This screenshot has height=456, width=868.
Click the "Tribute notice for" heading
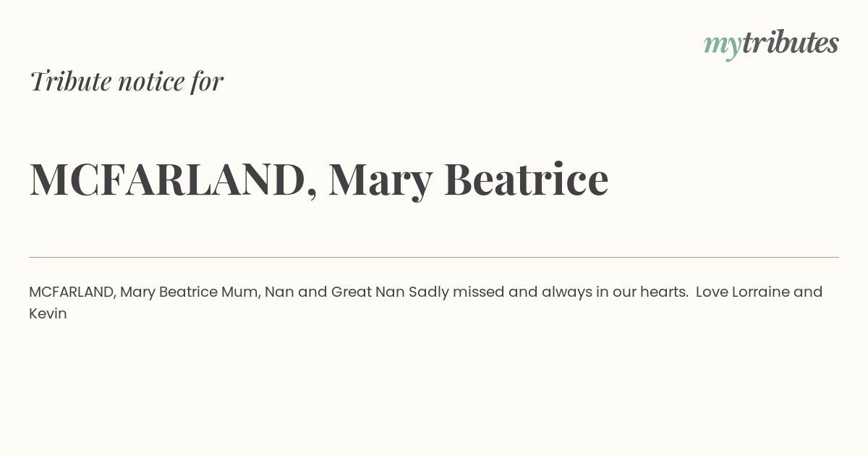[127, 81]
